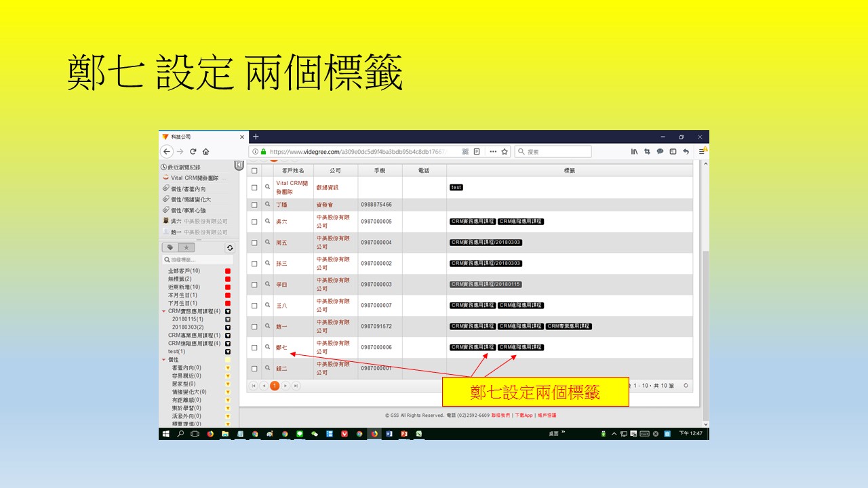Open dropdown arrow beside 20180303(2)

pyautogui.click(x=228, y=327)
